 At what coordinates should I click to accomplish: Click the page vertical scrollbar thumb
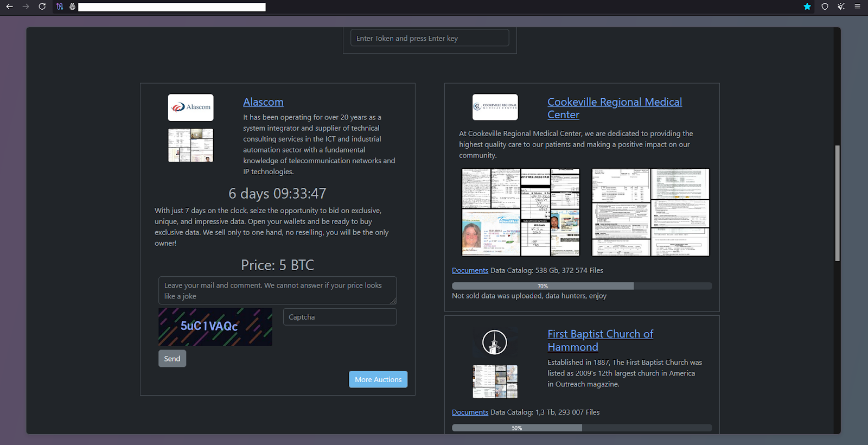(x=838, y=203)
